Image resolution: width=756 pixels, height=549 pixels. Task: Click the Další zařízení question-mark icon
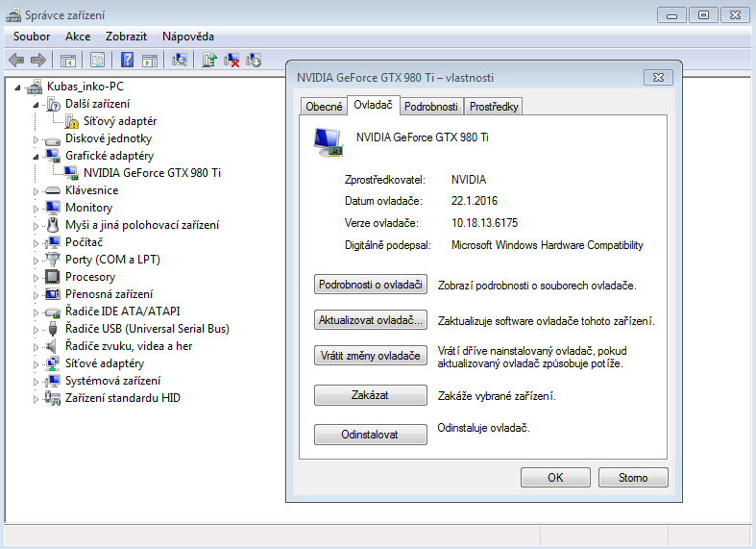tap(53, 104)
